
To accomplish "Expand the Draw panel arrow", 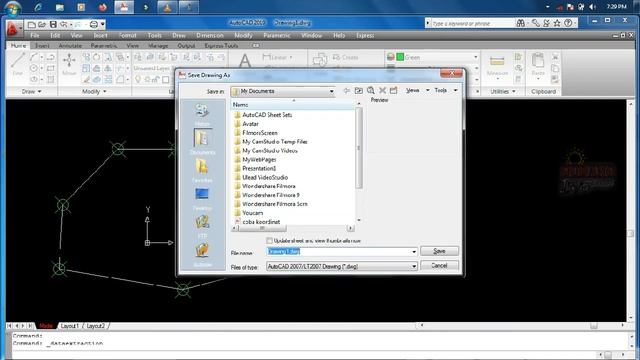I will [40, 91].
